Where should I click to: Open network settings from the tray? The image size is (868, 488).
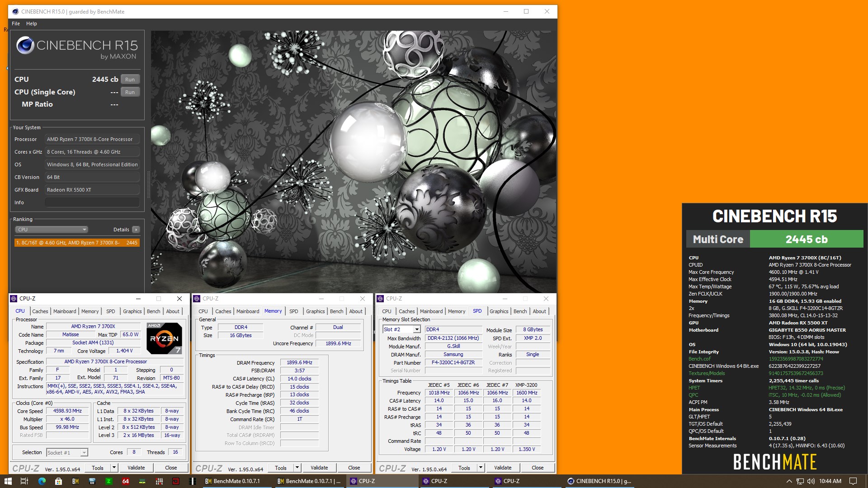(800, 481)
